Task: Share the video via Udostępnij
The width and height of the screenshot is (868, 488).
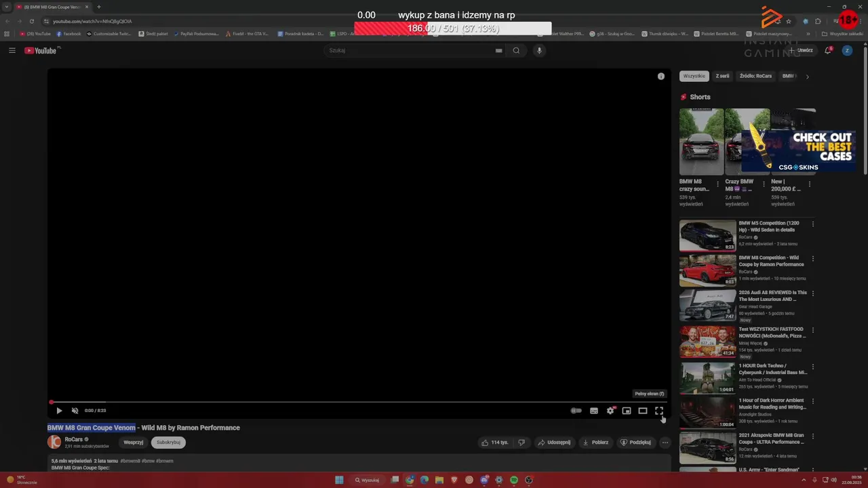Action: coord(554,443)
